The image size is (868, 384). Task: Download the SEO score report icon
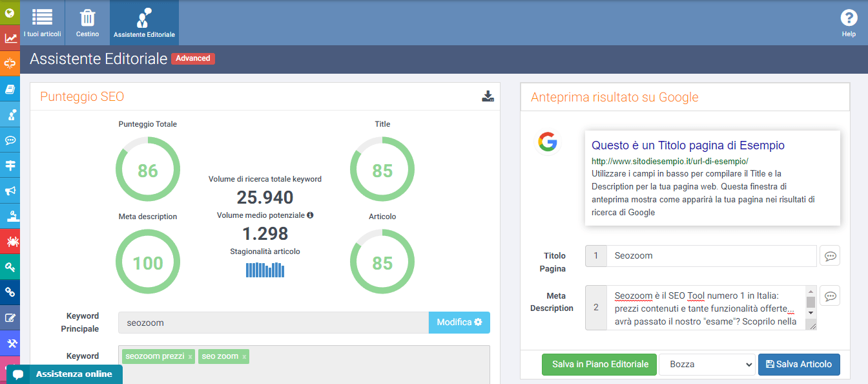(488, 96)
